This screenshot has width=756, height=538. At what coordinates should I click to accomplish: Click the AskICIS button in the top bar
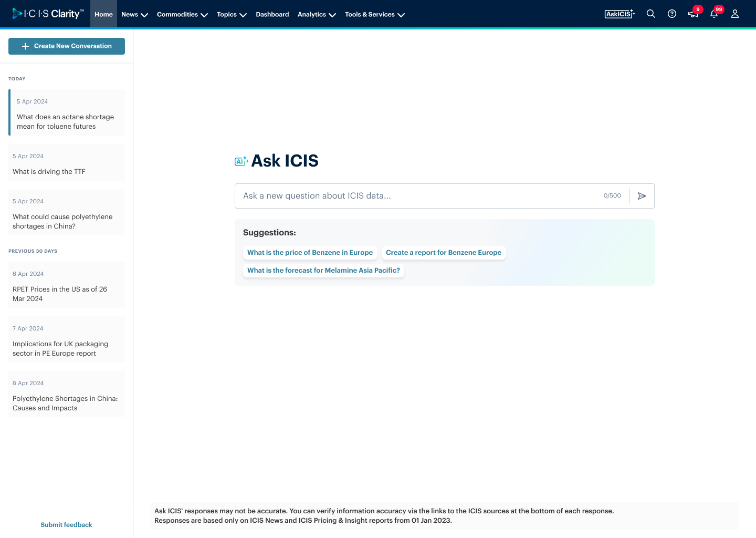(x=619, y=14)
